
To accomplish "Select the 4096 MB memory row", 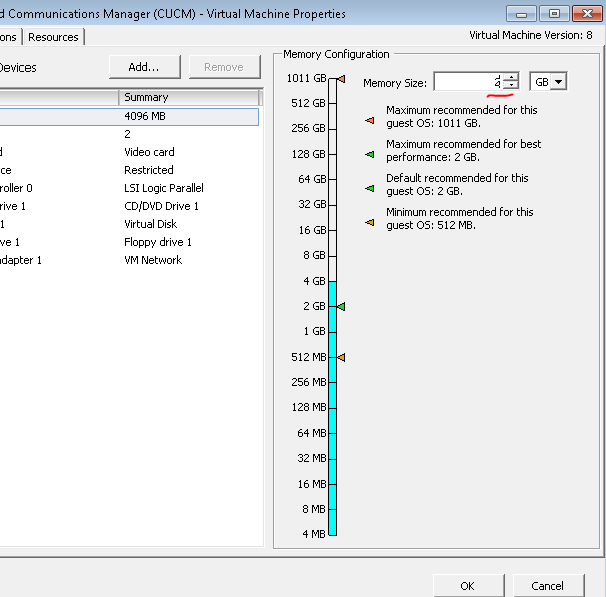I will pyautogui.click(x=129, y=116).
